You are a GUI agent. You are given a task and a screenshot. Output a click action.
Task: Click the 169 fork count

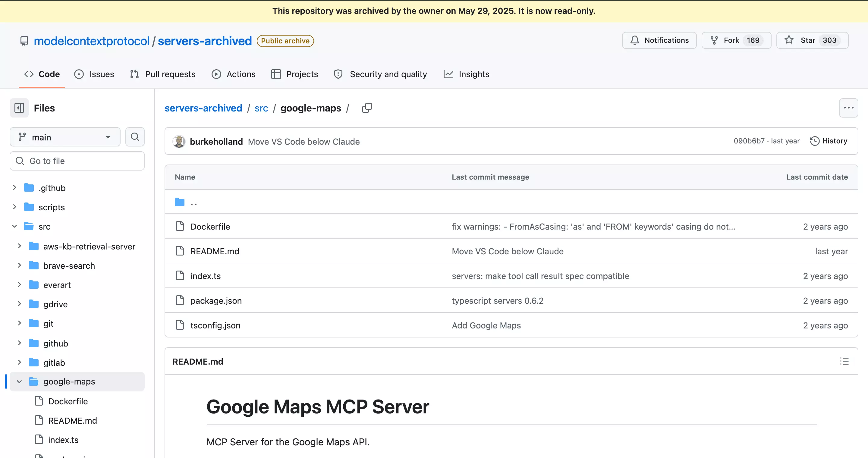click(x=753, y=40)
